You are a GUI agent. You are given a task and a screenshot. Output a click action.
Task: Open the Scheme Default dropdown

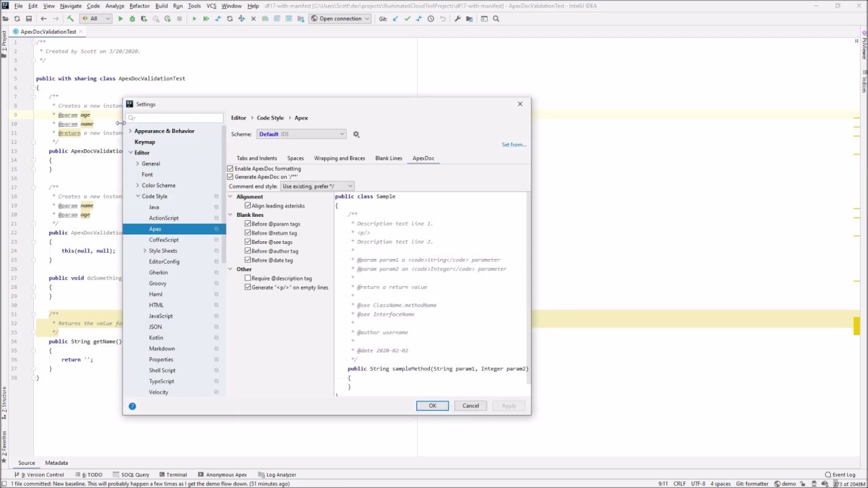point(301,134)
